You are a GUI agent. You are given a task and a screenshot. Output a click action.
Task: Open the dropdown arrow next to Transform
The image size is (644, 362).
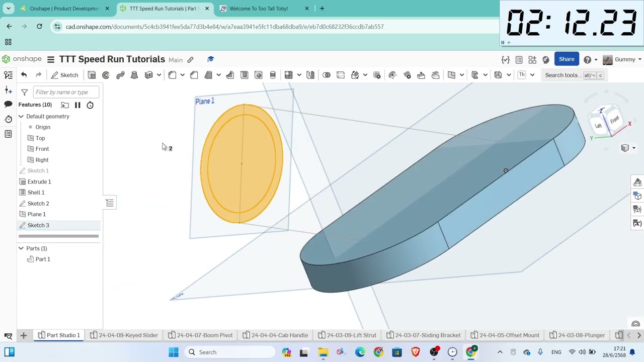coord(365,75)
